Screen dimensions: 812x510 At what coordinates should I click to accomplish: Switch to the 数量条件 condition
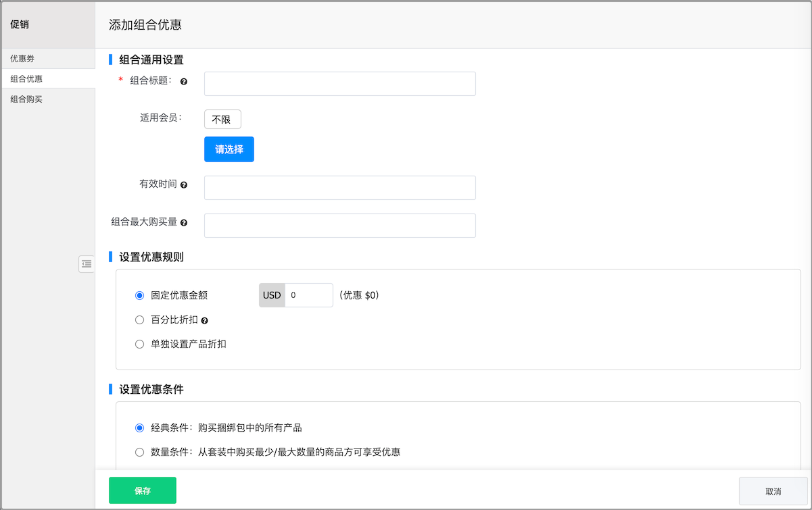(139, 452)
